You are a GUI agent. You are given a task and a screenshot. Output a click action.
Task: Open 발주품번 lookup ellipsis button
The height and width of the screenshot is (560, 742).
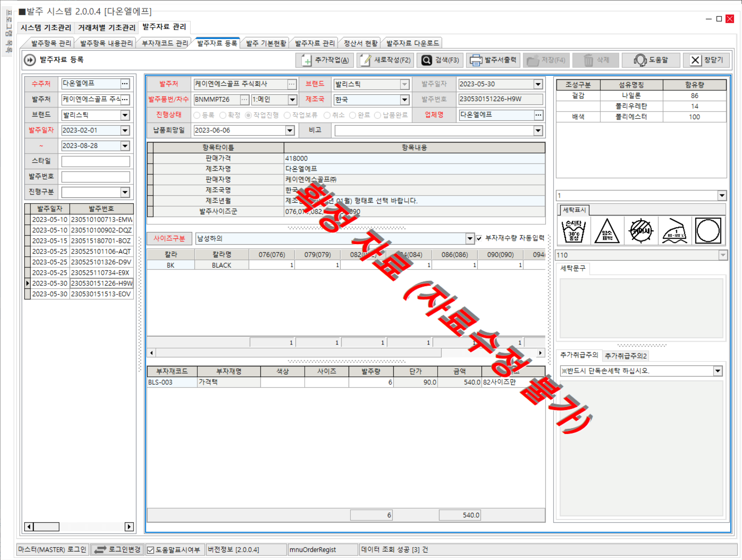[244, 100]
